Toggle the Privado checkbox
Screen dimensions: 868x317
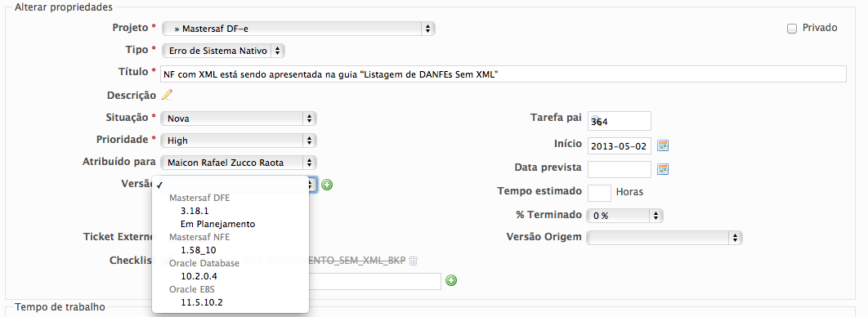tap(792, 29)
